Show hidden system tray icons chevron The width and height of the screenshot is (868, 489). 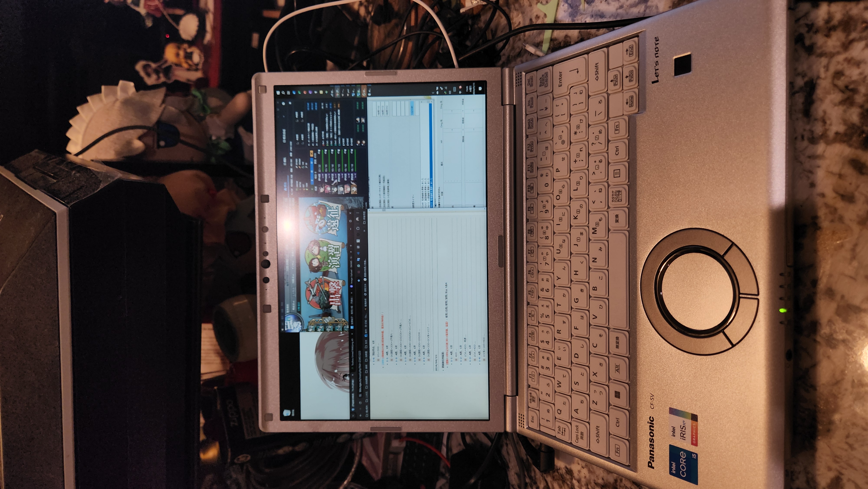point(433,93)
